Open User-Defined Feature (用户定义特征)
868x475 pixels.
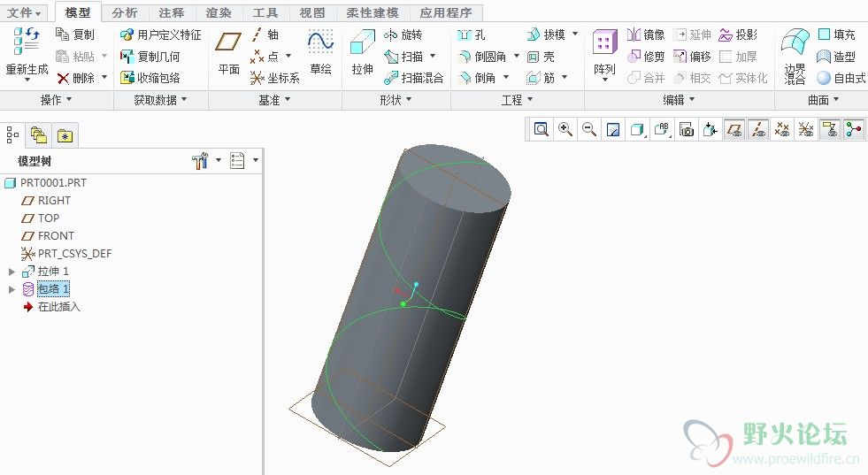click(x=160, y=34)
